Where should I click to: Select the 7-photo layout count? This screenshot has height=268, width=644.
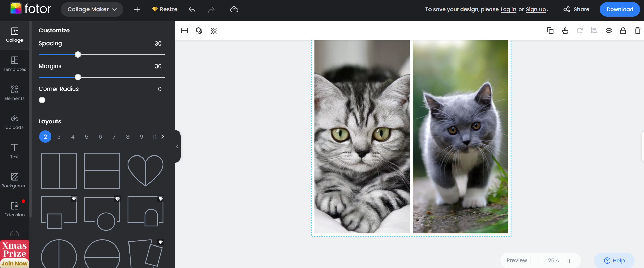click(114, 137)
